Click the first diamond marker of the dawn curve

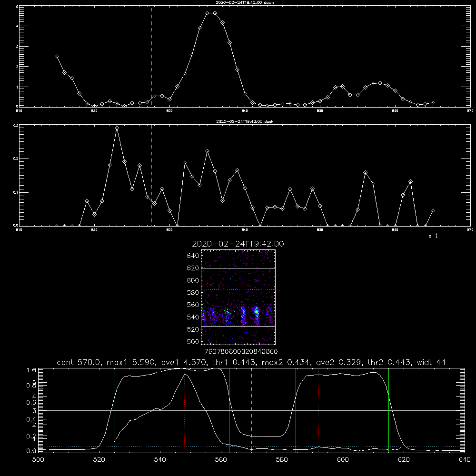click(57, 57)
